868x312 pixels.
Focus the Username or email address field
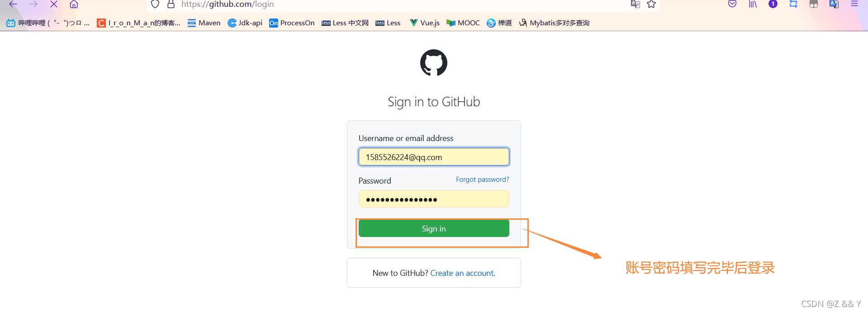[x=434, y=157]
